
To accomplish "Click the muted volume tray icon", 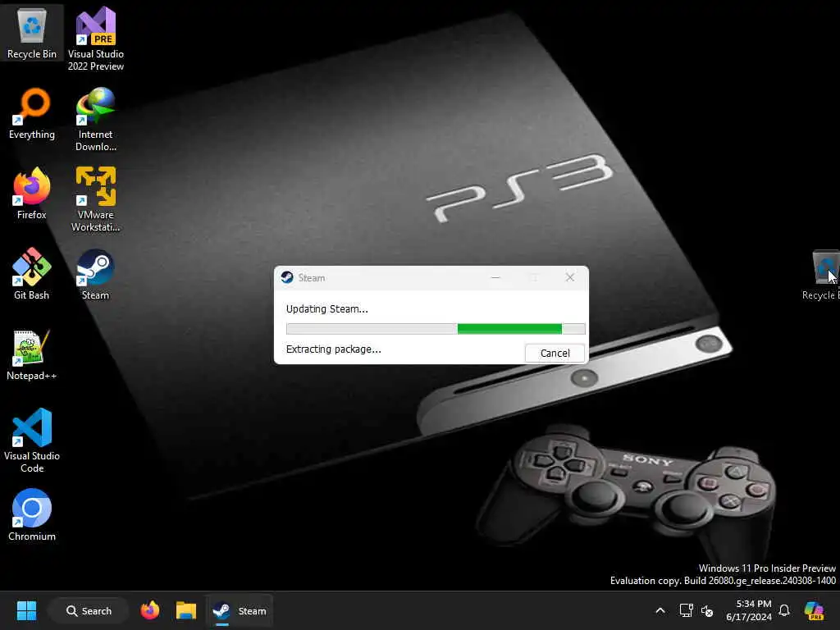I will tap(707, 610).
